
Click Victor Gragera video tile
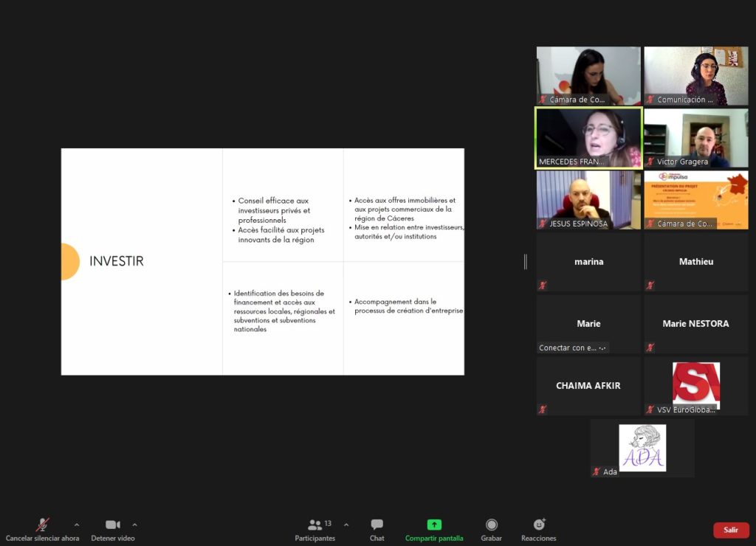pyautogui.click(x=695, y=138)
